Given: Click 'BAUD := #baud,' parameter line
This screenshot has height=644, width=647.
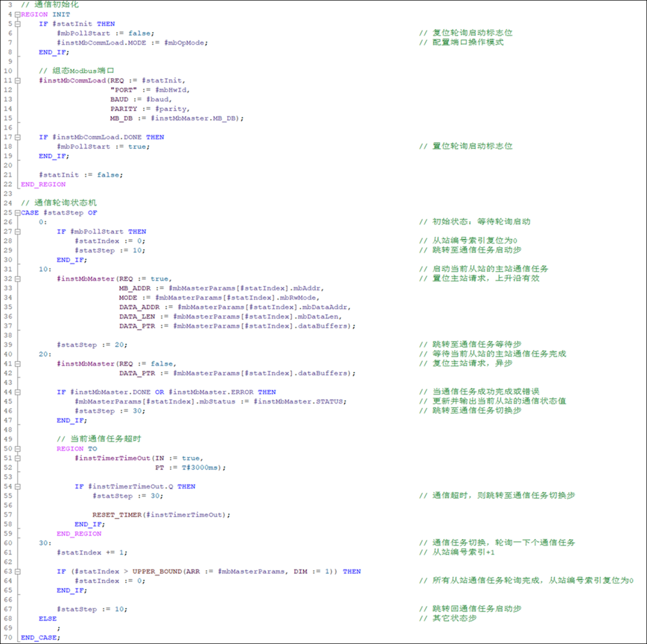Looking at the screenshot, I should click(x=141, y=99).
